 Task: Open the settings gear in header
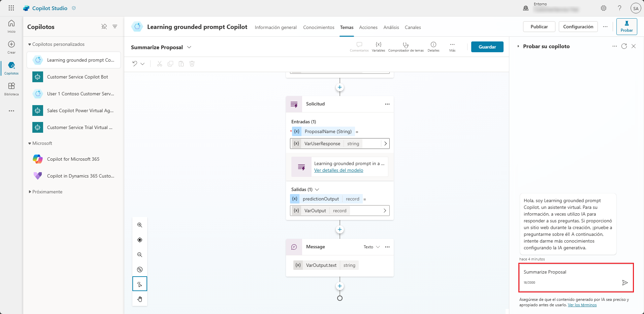click(604, 8)
